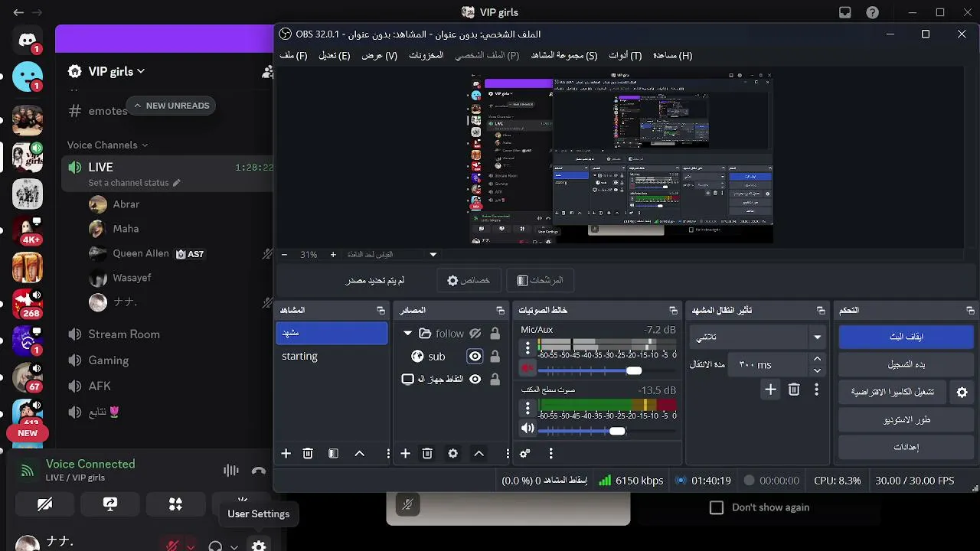980x551 pixels.
Task: Open Mic/Aux options three-dot menu
Action: (x=528, y=347)
